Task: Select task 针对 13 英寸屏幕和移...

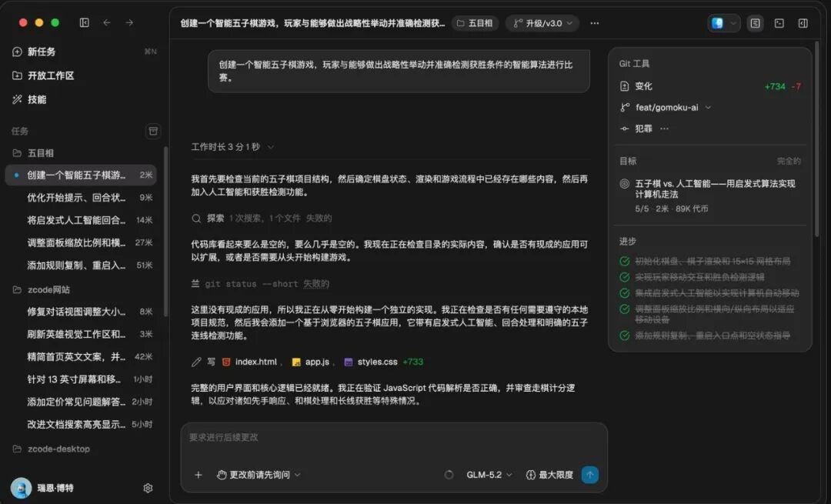Action: 82,379
